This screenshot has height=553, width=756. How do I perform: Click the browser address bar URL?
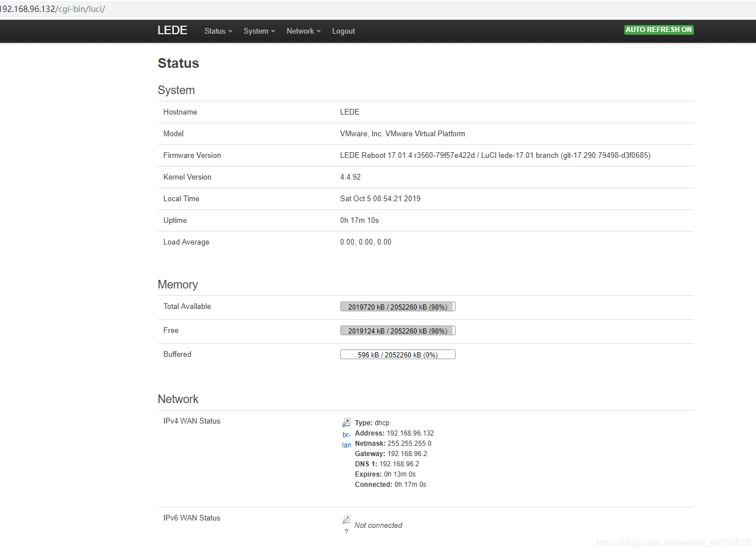tap(52, 9)
